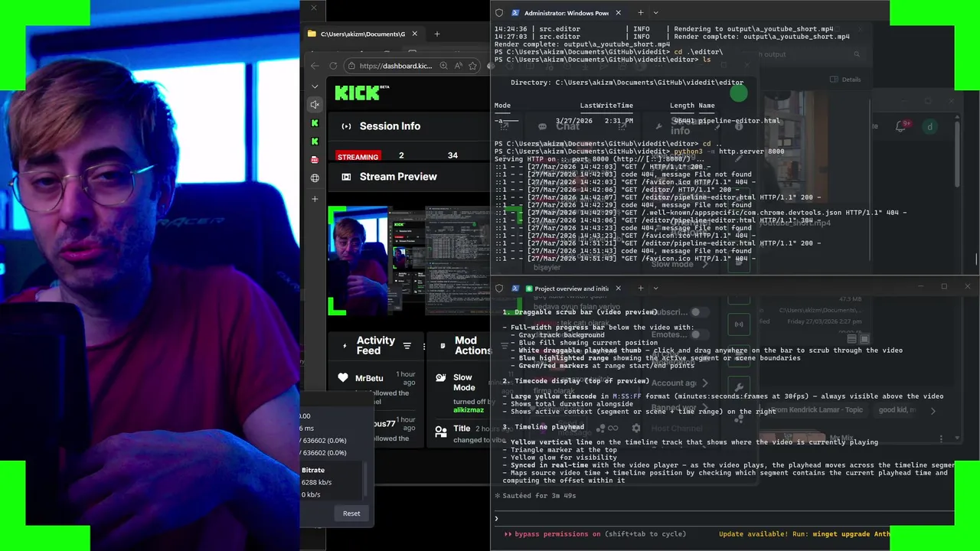Click the Reset button in stats panel
The image size is (980, 551).
tap(351, 514)
